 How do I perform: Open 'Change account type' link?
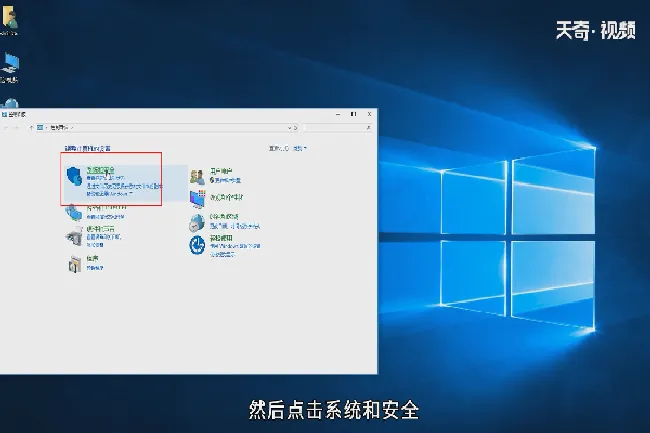click(228, 180)
